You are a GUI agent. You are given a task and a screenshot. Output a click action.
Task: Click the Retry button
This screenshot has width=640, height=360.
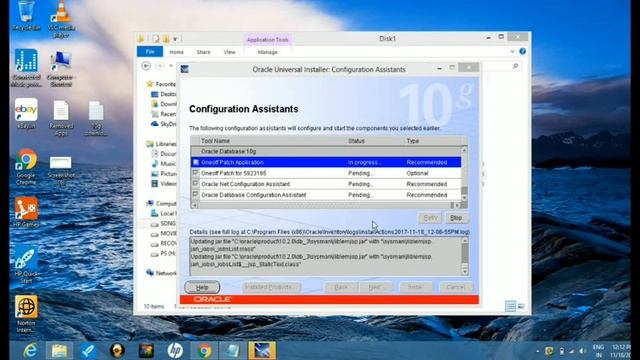[x=430, y=218]
